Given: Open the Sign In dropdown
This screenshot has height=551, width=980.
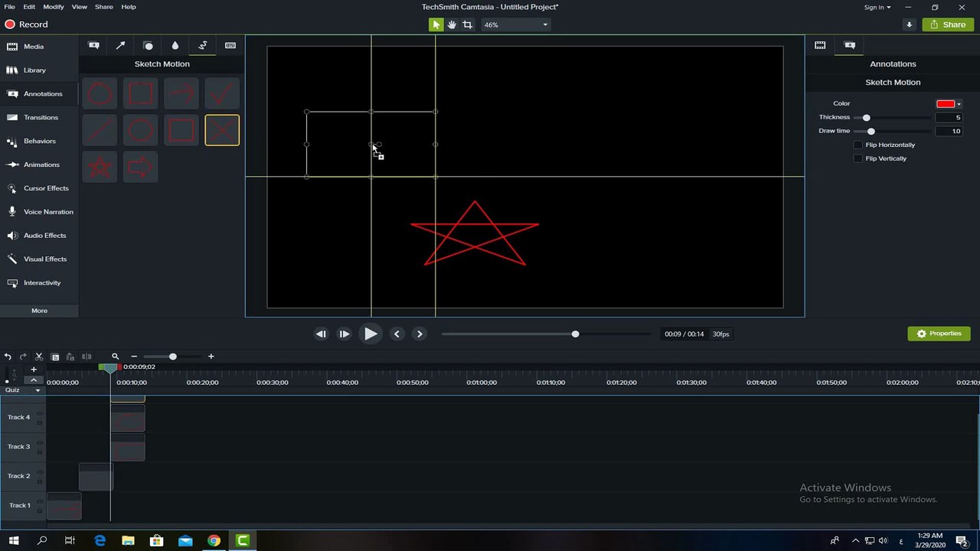Looking at the screenshot, I should tap(877, 7).
